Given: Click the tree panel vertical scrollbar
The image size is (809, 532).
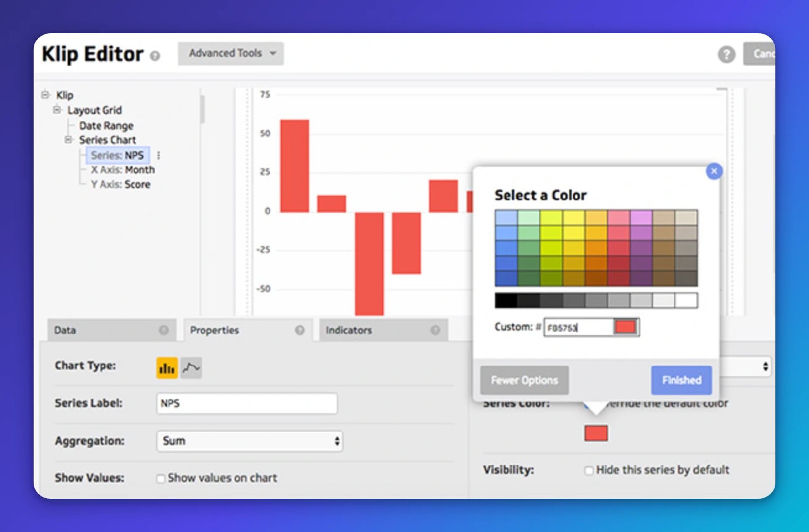Looking at the screenshot, I should 202,109.
